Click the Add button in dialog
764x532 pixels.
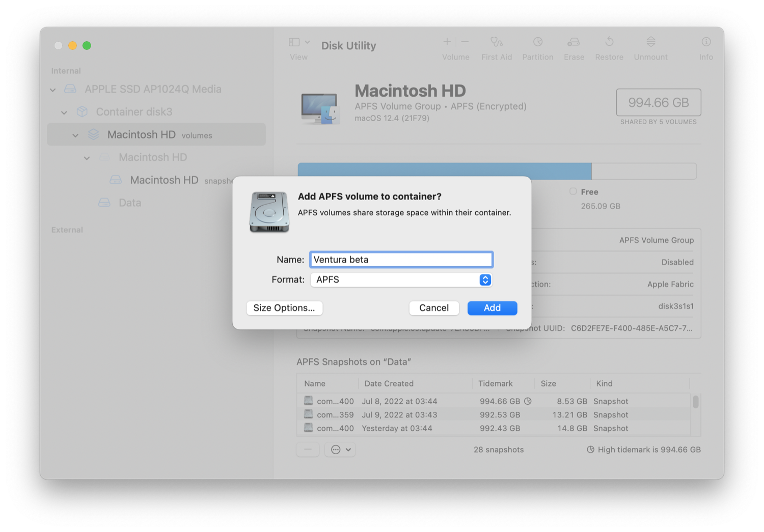(492, 308)
